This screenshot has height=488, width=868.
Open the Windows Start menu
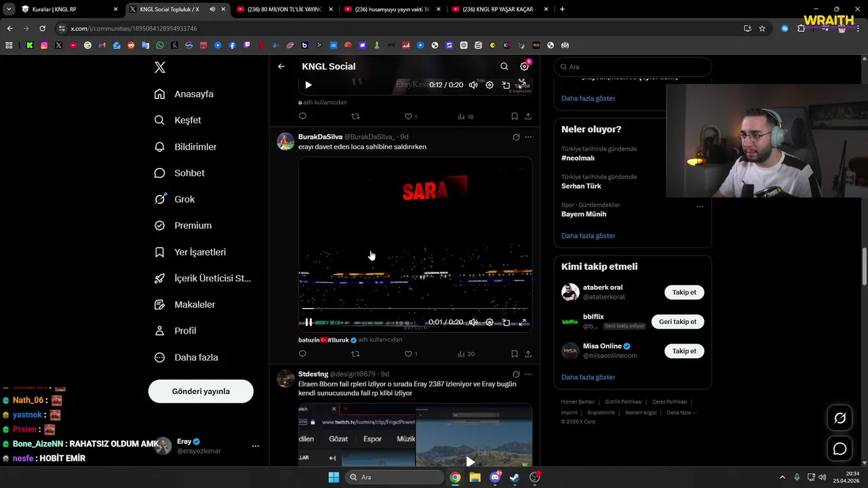point(334,477)
